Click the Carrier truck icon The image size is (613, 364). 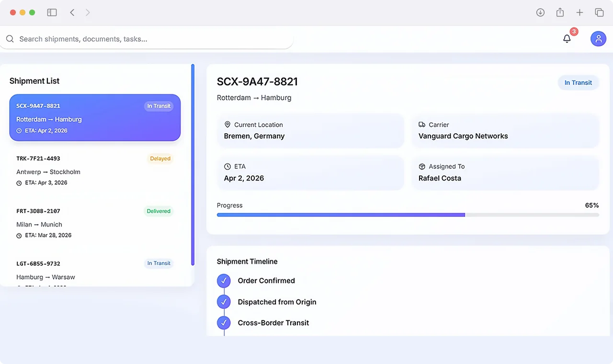422,125
